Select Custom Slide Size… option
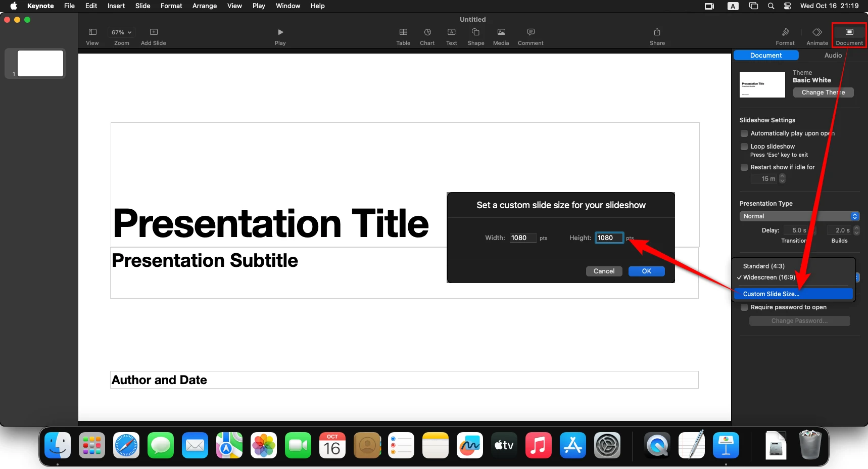The image size is (868, 469). point(794,294)
